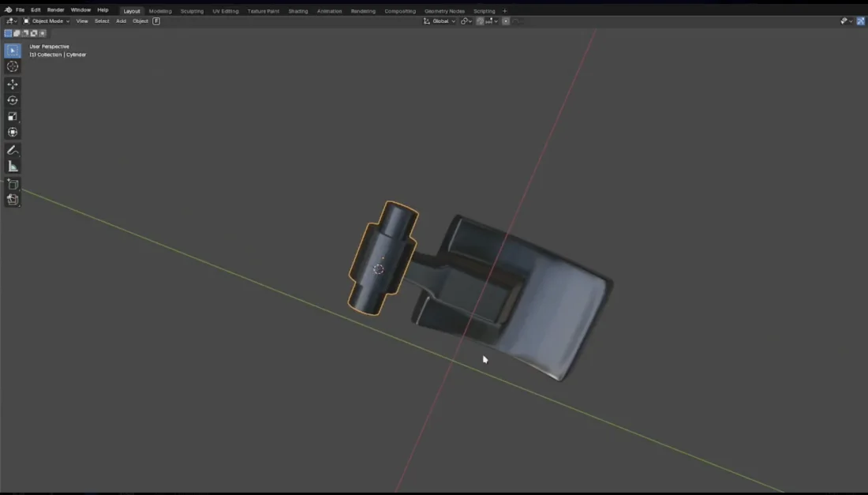The image size is (868, 495).
Task: Open the editor type dropdown
Action: (11, 21)
